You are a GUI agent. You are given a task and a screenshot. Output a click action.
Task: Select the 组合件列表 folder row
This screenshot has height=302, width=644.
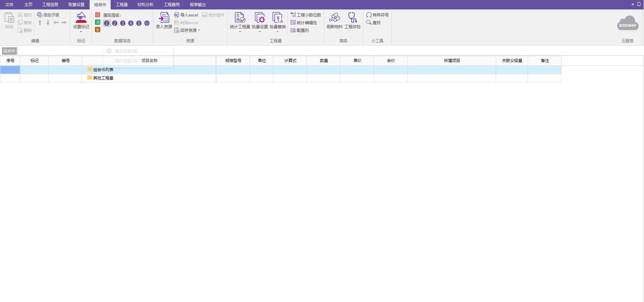pyautogui.click(x=280, y=70)
